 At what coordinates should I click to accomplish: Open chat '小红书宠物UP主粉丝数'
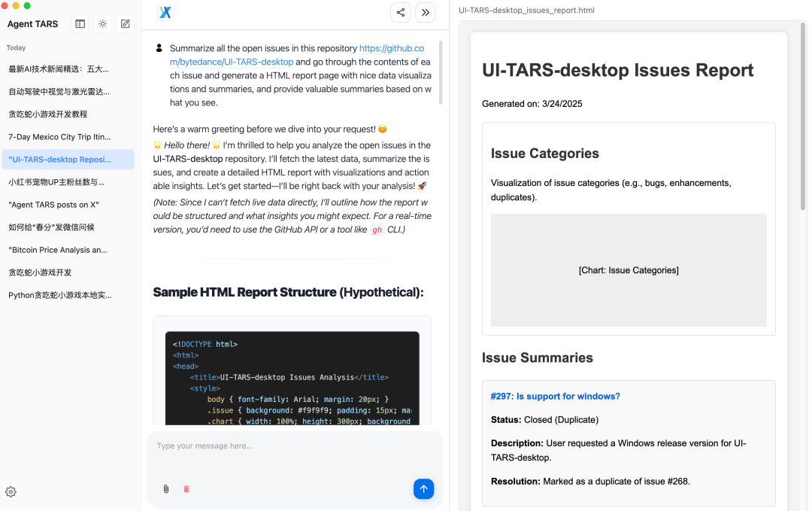(68, 182)
